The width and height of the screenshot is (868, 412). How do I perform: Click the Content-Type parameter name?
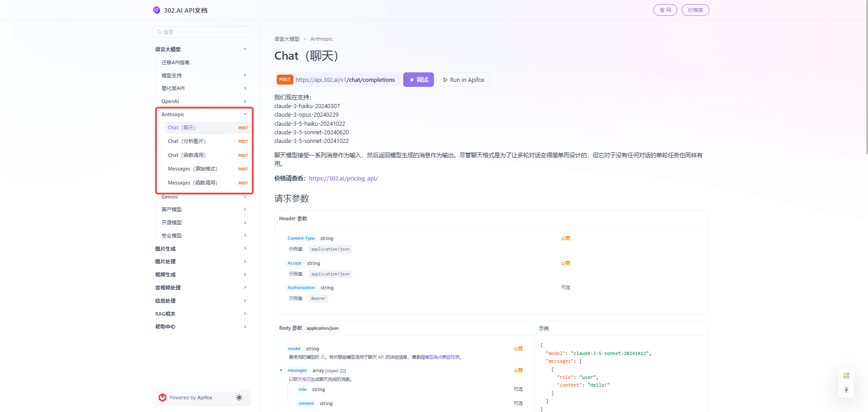pos(301,238)
